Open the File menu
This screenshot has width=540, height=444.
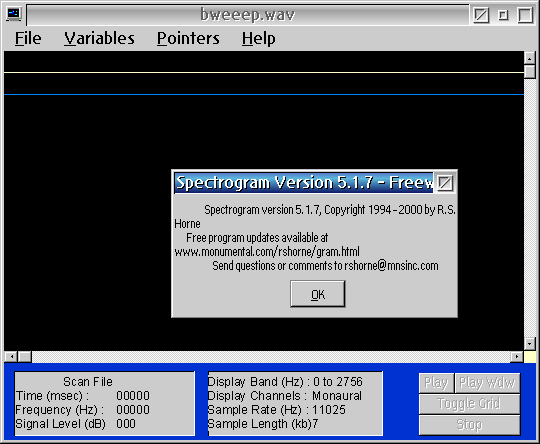point(28,38)
